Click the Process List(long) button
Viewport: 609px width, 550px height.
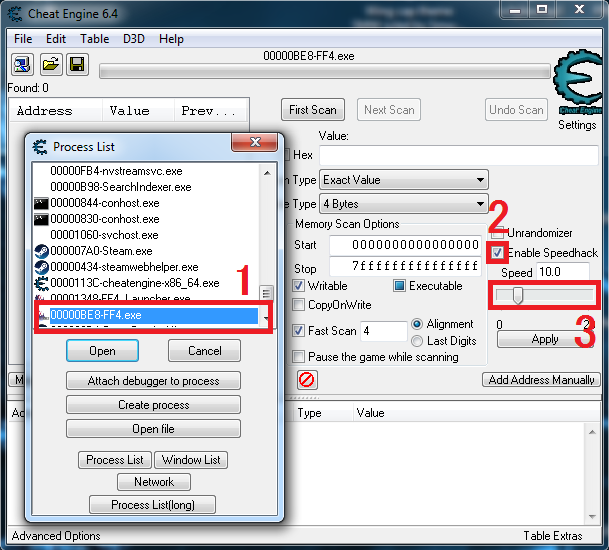(x=153, y=505)
